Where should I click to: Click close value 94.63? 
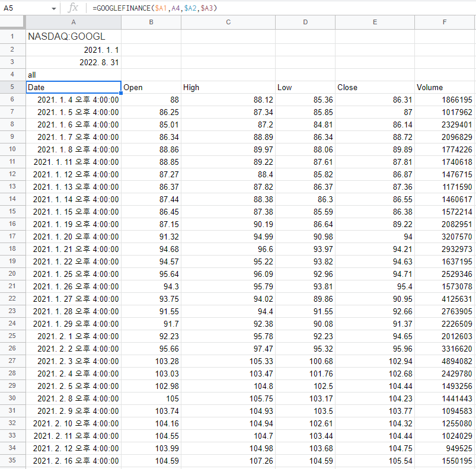coord(375,261)
